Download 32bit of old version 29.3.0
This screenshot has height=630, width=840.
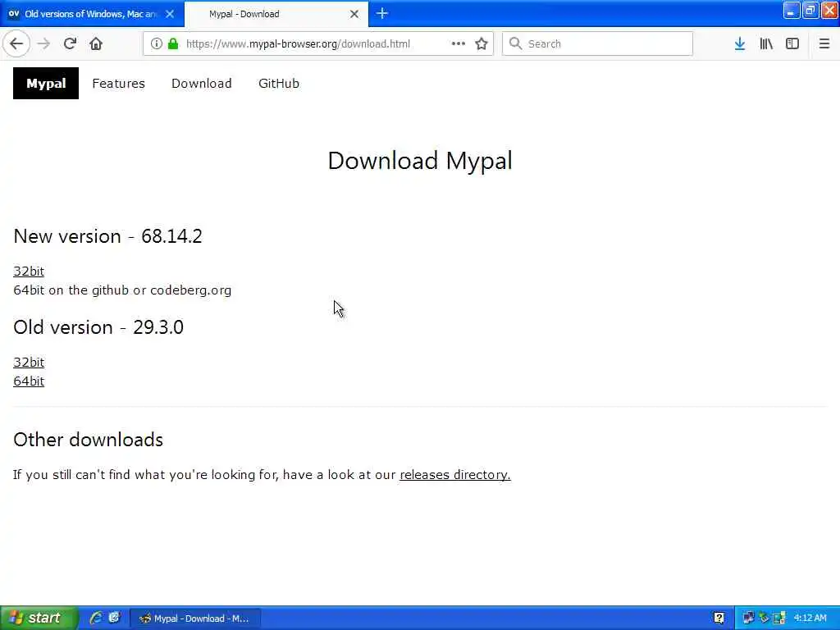tap(29, 362)
